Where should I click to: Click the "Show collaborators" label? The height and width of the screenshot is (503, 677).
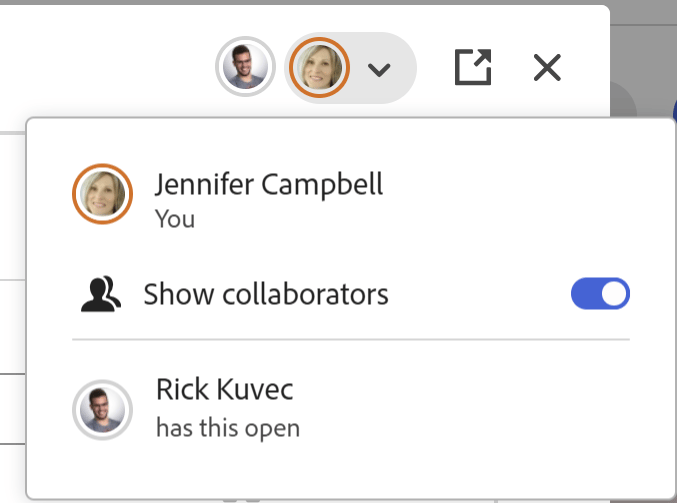(265, 294)
